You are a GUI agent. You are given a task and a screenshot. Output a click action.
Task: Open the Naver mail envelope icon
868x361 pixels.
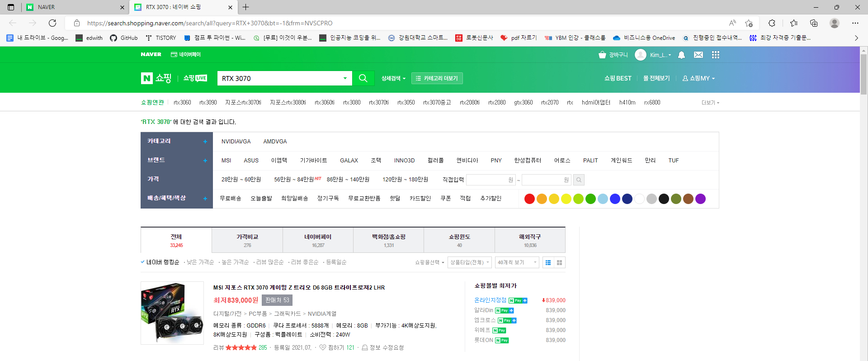point(698,55)
